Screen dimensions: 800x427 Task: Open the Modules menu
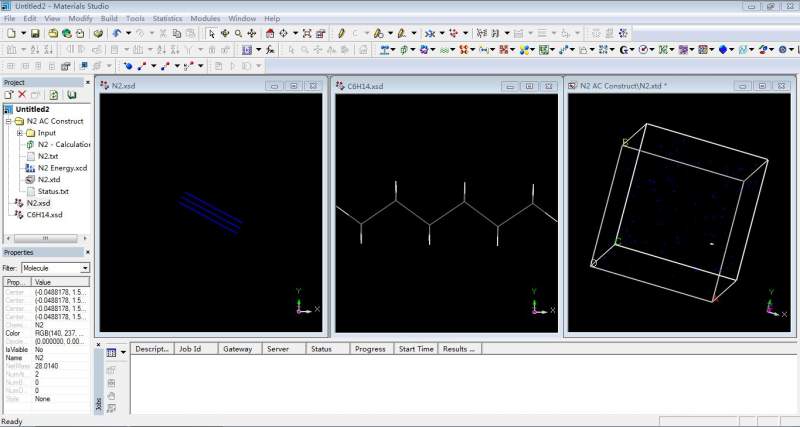(205, 18)
